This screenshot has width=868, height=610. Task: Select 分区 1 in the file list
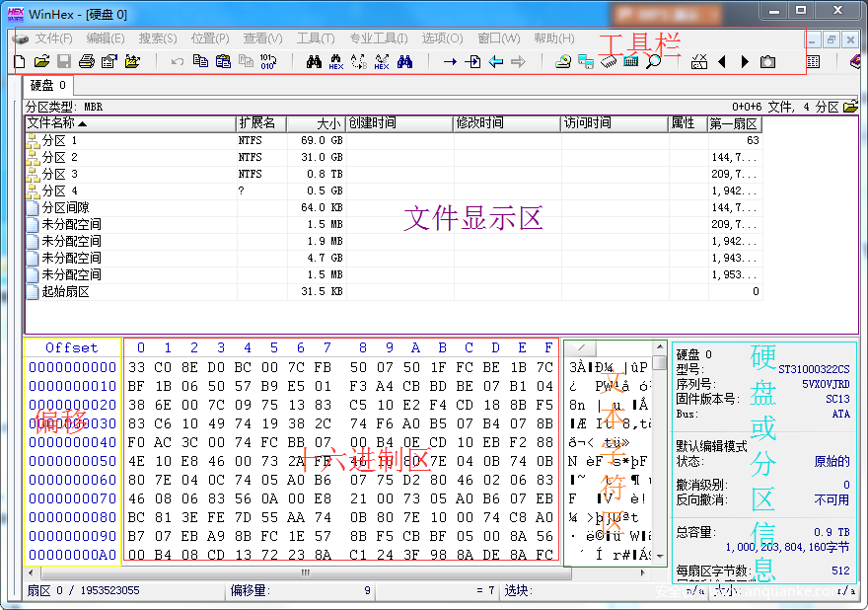click(x=59, y=140)
